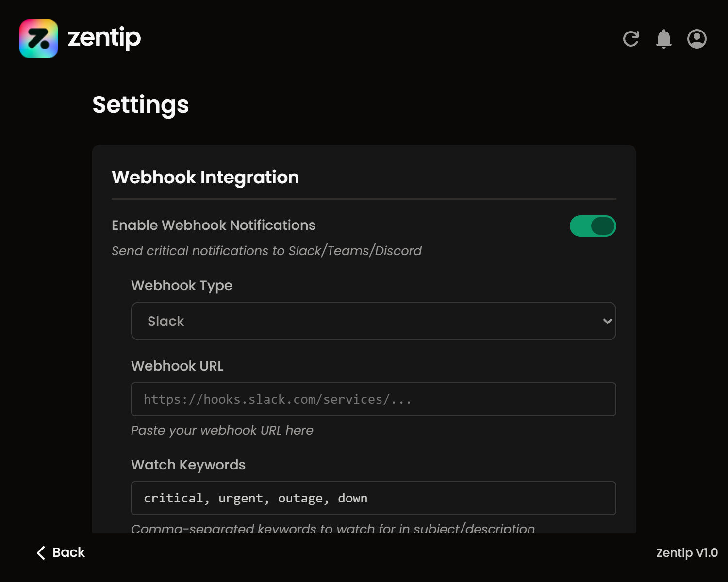
Task: Go back using the Back button
Action: [61, 552]
